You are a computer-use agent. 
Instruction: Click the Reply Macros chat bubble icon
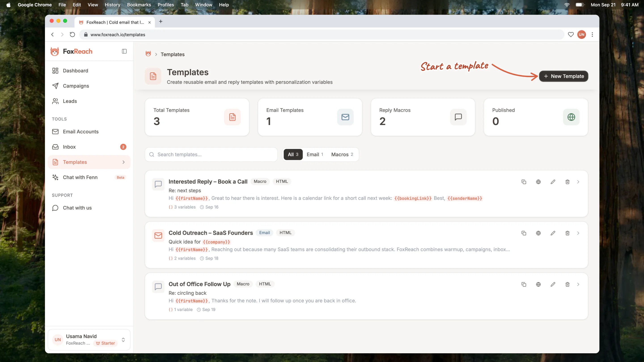(458, 117)
